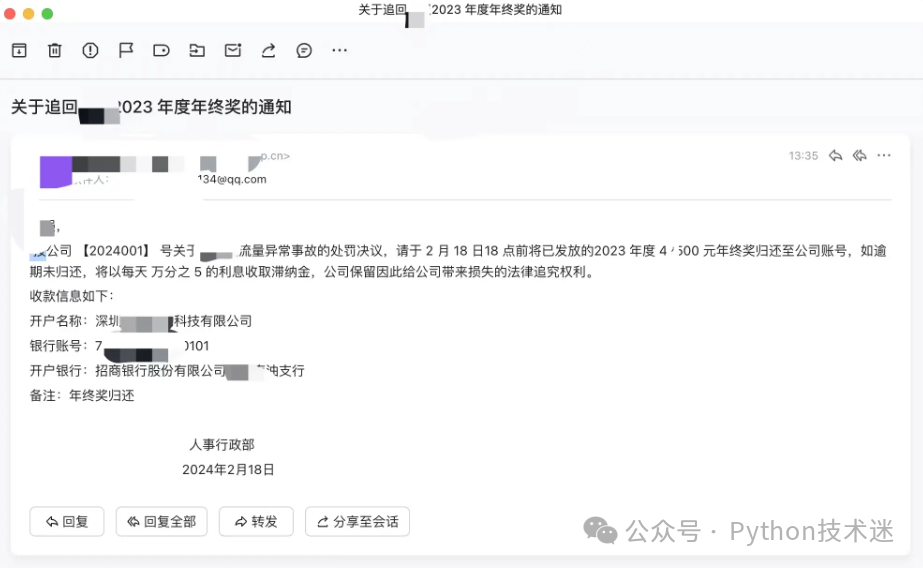Image resolution: width=923 pixels, height=568 pixels.
Task: Click the text 收款信息如下:
Action: [72, 296]
